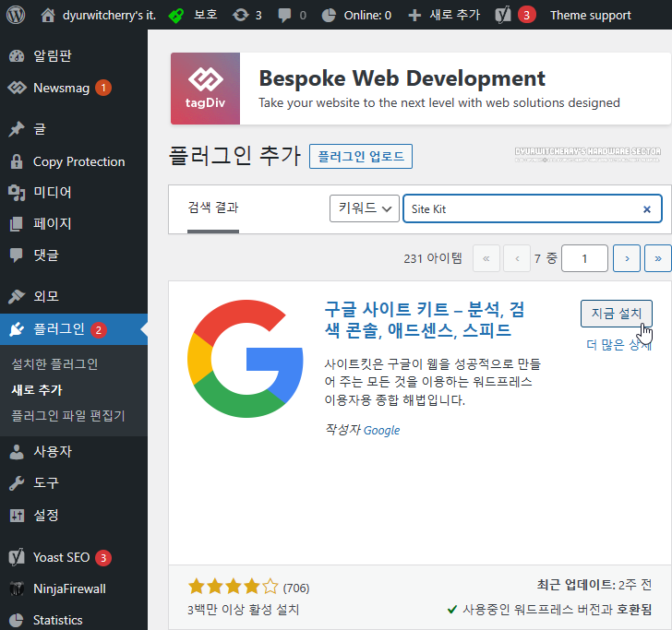Viewport: 672px width, 630px height.
Task: Click the Statistics pie chart icon
Action: click(17, 620)
